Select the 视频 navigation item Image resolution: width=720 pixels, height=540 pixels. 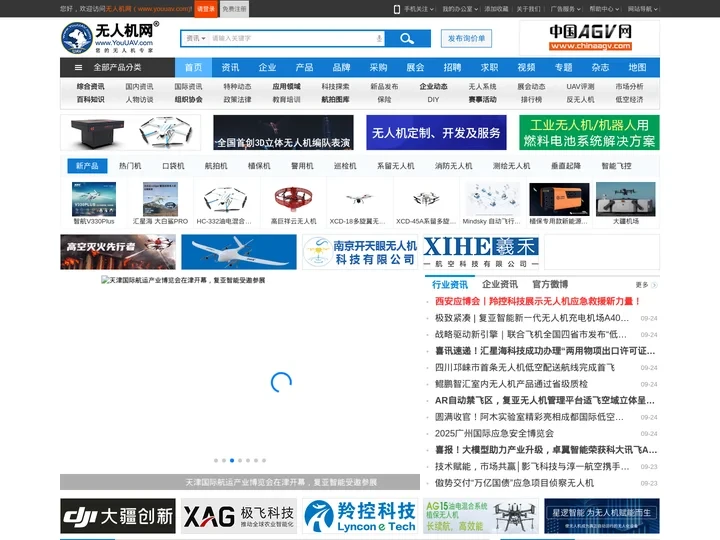pyautogui.click(x=526, y=68)
